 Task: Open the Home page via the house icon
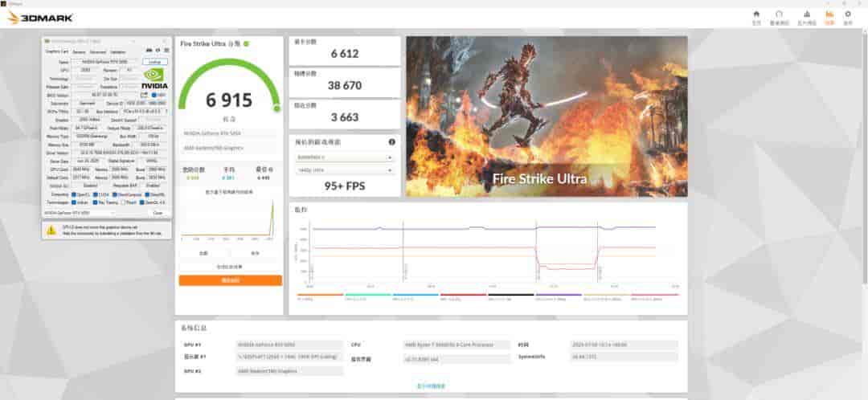pyautogui.click(x=756, y=14)
